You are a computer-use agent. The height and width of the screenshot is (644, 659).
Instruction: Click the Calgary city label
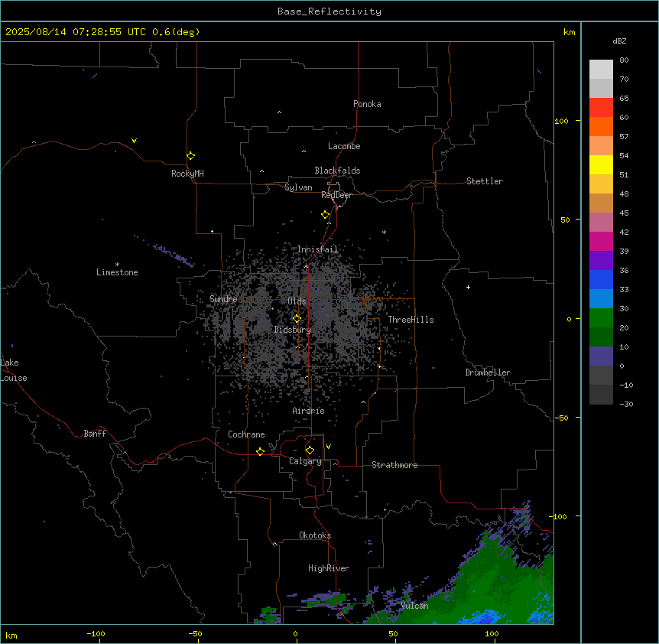pyautogui.click(x=306, y=461)
